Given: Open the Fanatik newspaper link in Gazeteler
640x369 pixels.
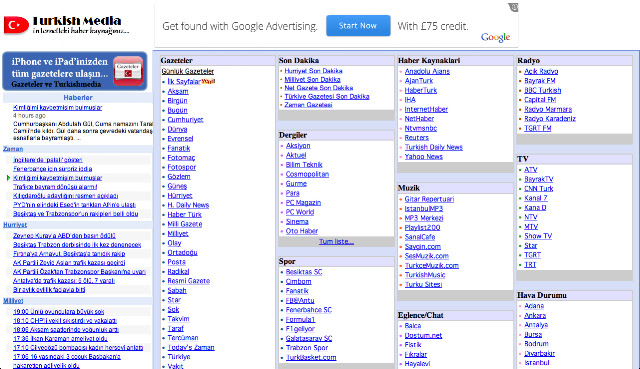Looking at the screenshot, I should pos(179,148).
